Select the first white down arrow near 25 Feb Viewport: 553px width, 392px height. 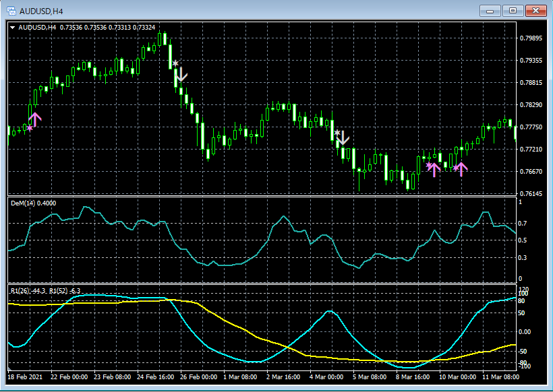click(x=180, y=74)
